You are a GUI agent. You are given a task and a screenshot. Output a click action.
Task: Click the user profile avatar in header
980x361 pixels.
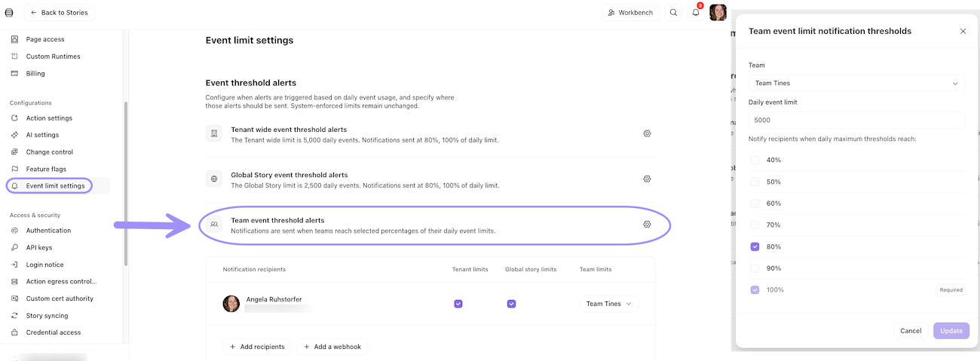(718, 13)
